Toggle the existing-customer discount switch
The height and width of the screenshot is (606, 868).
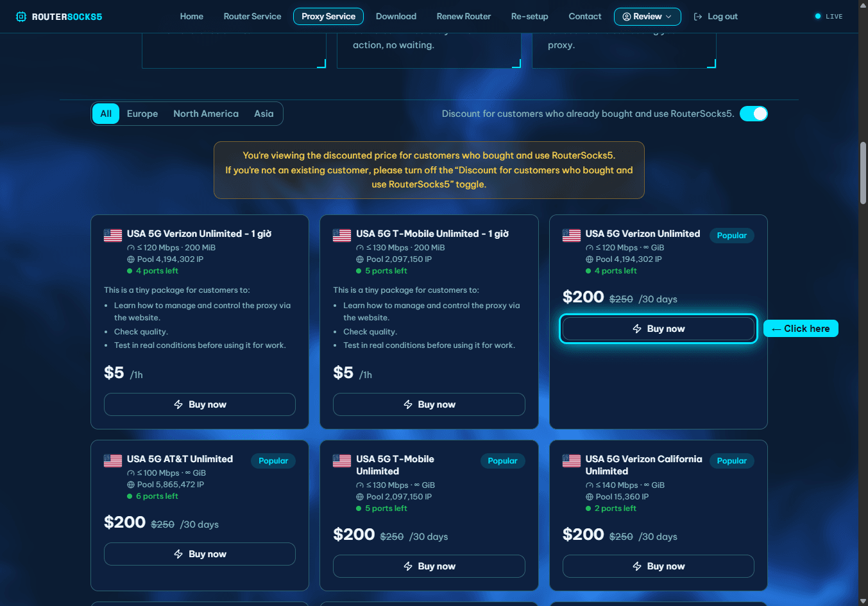click(754, 114)
